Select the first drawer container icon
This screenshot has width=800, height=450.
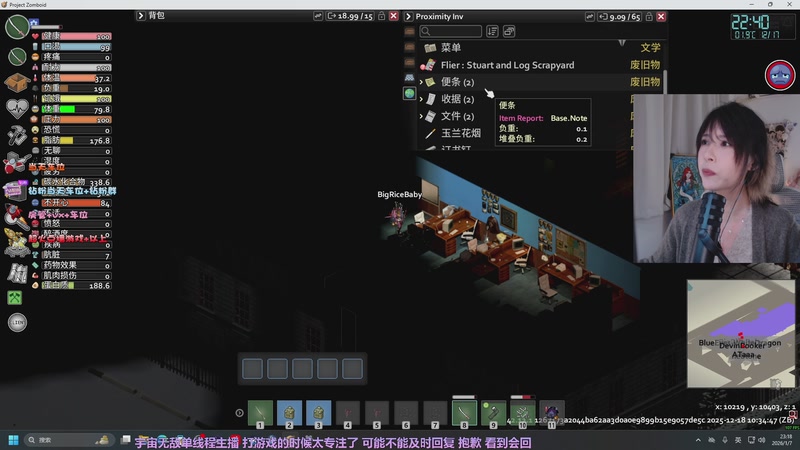point(409,32)
